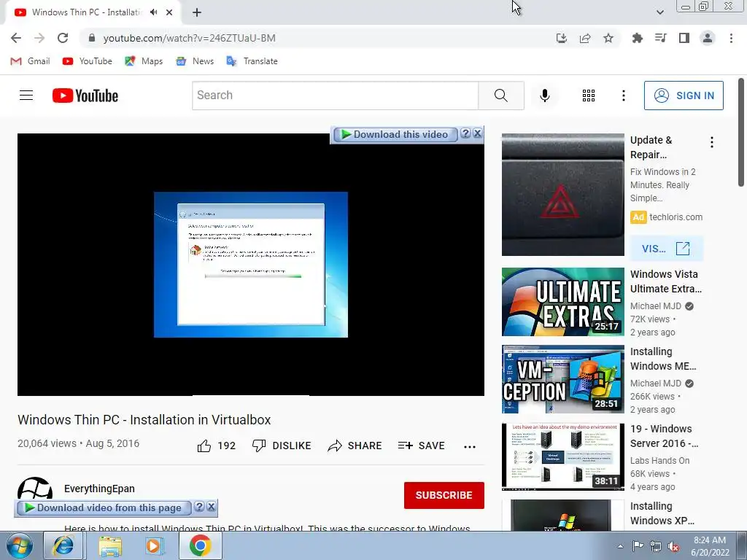This screenshot has width=747, height=560.
Task: Click the VIS... ad visit button
Action: pyautogui.click(x=667, y=248)
